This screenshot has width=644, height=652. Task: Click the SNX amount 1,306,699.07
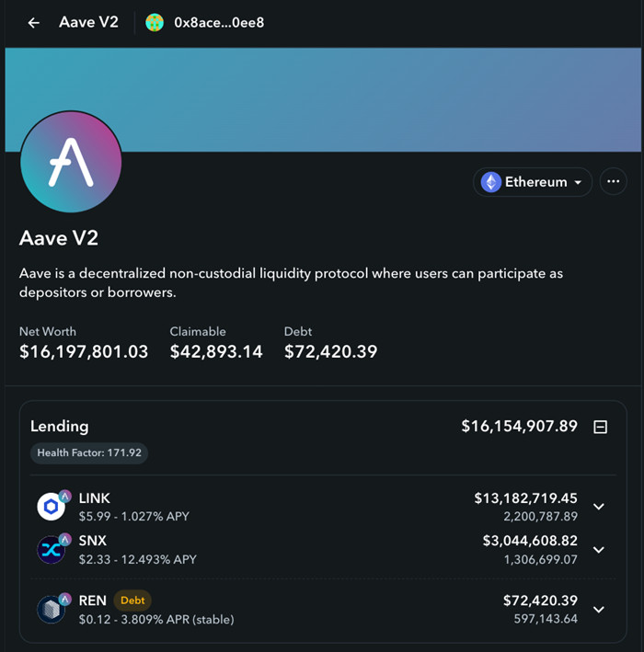(540, 560)
